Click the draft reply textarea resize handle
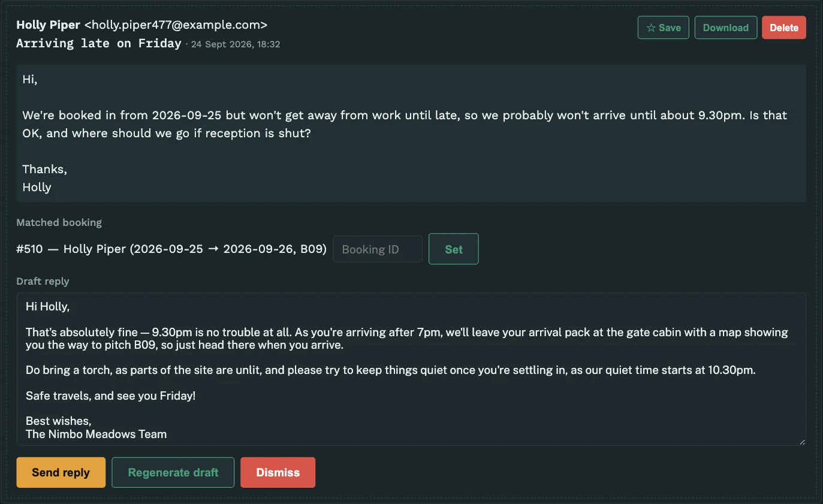 (x=802, y=442)
